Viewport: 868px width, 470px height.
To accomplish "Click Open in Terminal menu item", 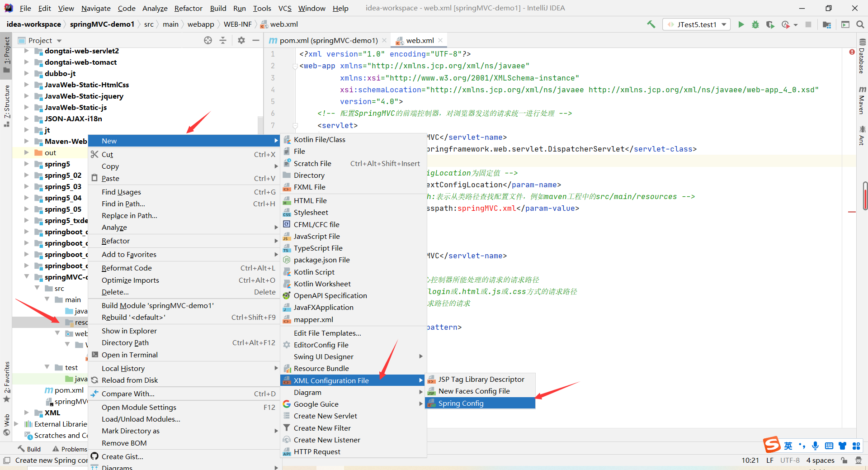I will click(184, 355).
